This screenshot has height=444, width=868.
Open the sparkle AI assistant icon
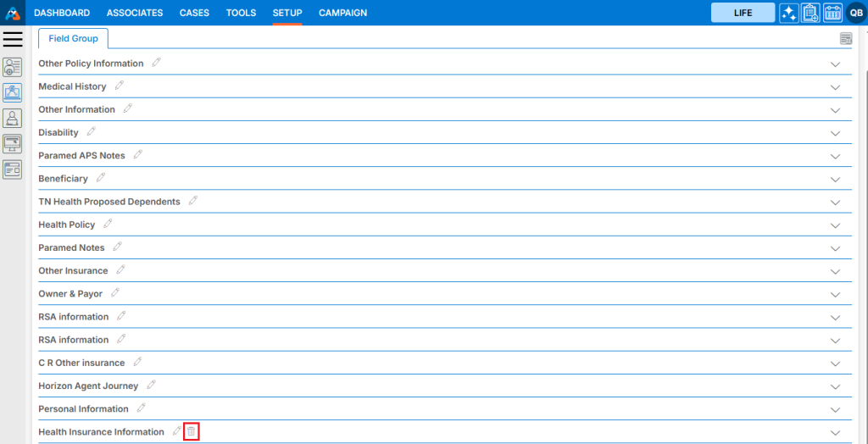[788, 13]
